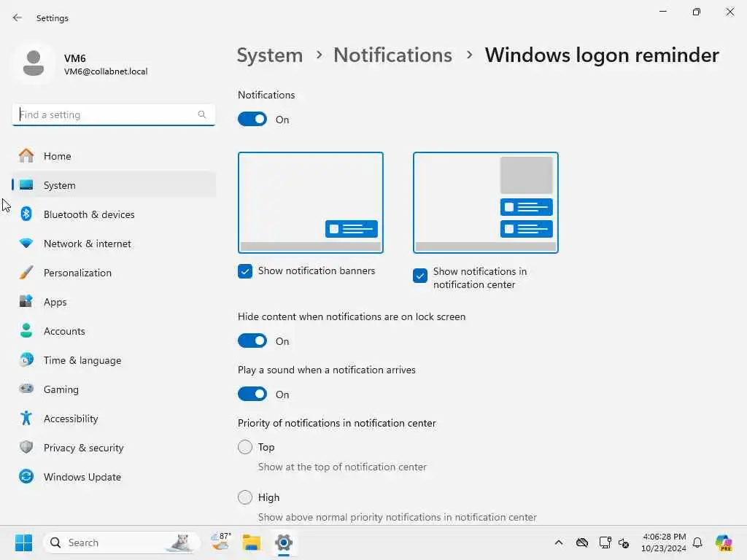This screenshot has height=560, width=747.
Task: Open the VM6 user account avatar
Action: click(34, 63)
